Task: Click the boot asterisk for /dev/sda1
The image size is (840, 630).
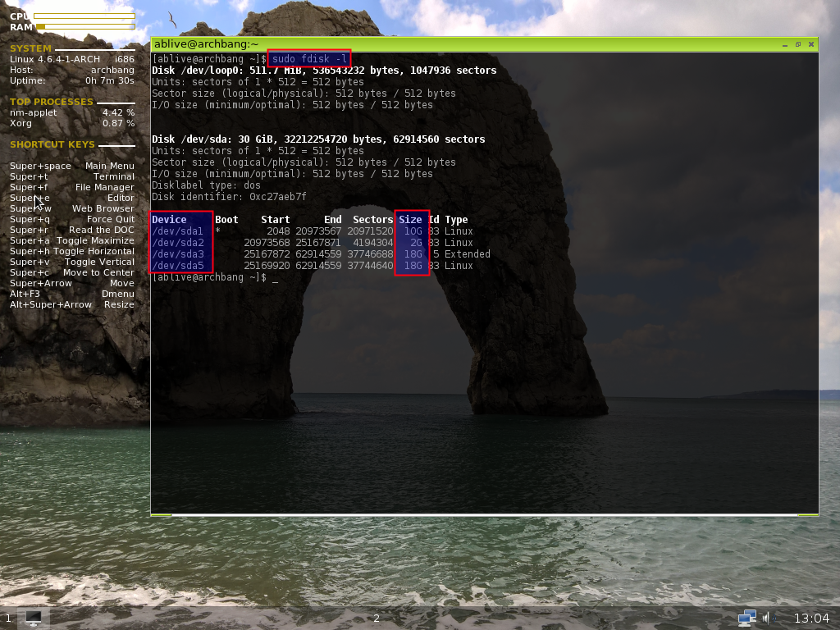Action: click(x=217, y=231)
